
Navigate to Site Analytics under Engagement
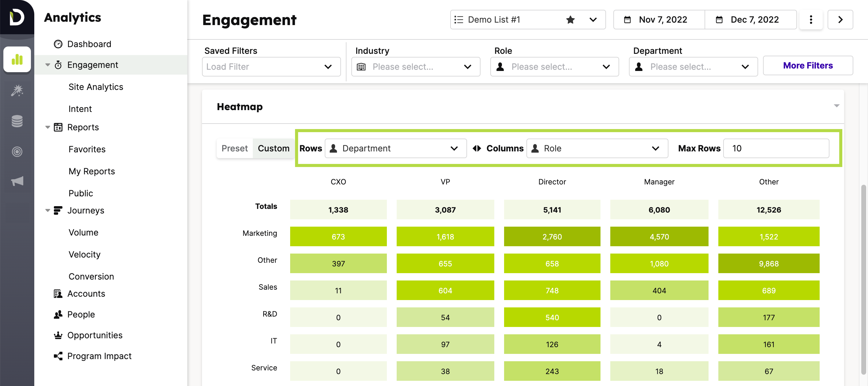click(x=96, y=87)
